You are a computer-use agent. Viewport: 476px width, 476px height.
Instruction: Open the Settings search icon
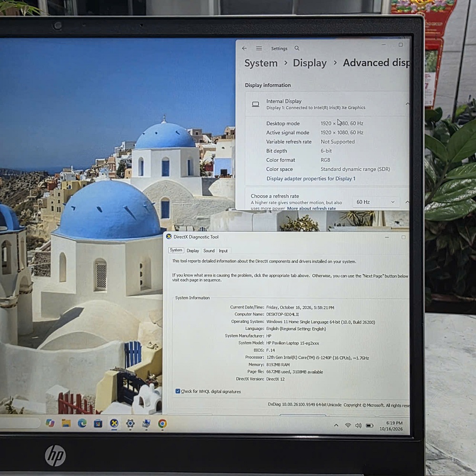(x=297, y=48)
